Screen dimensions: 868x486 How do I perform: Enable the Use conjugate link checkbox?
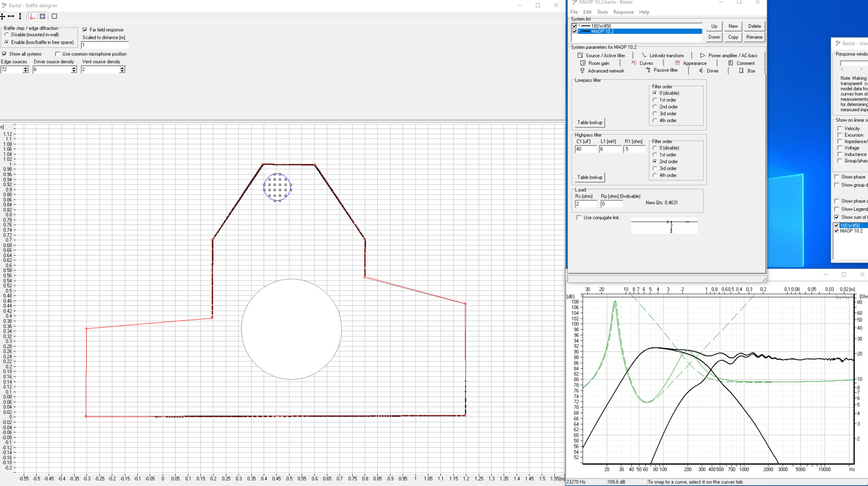pos(579,218)
